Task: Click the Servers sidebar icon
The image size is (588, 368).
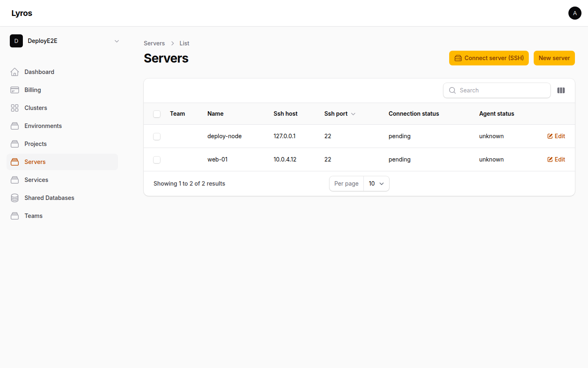Action: [15, 162]
